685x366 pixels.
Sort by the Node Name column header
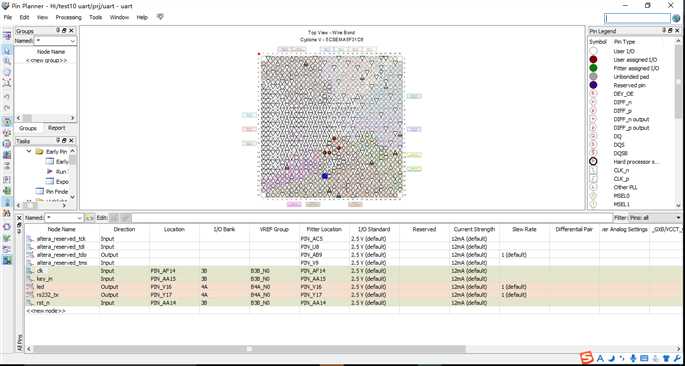pos(62,229)
